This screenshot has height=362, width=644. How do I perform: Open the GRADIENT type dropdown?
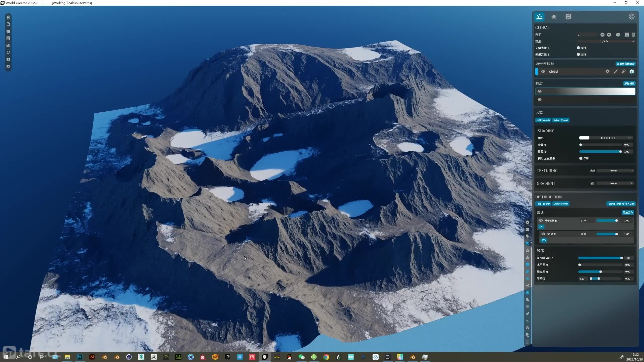point(615,183)
